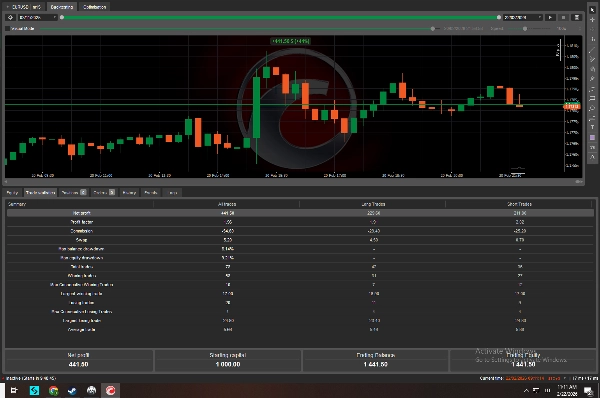
Task: Select the Winning trades row label
Action: click(x=82, y=276)
